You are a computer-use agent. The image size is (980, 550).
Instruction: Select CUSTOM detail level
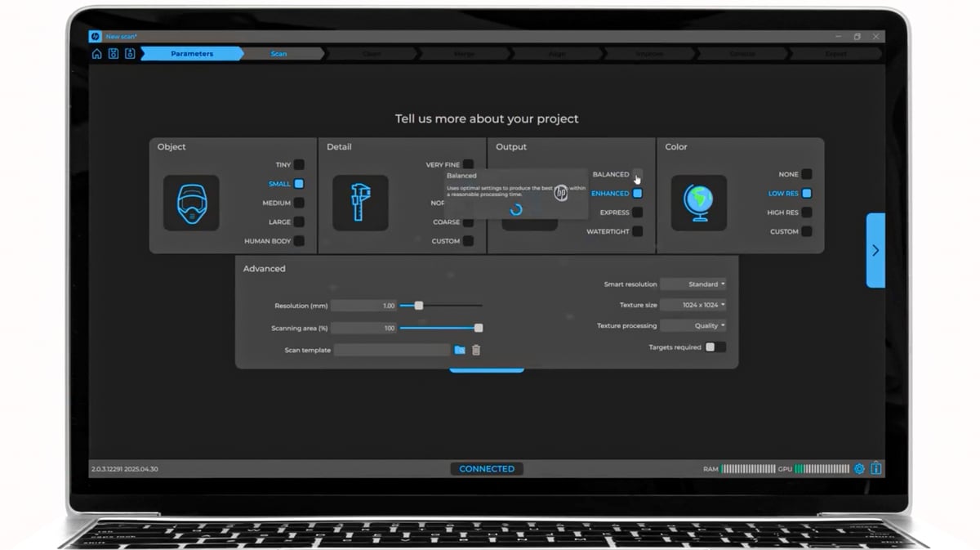click(x=468, y=241)
